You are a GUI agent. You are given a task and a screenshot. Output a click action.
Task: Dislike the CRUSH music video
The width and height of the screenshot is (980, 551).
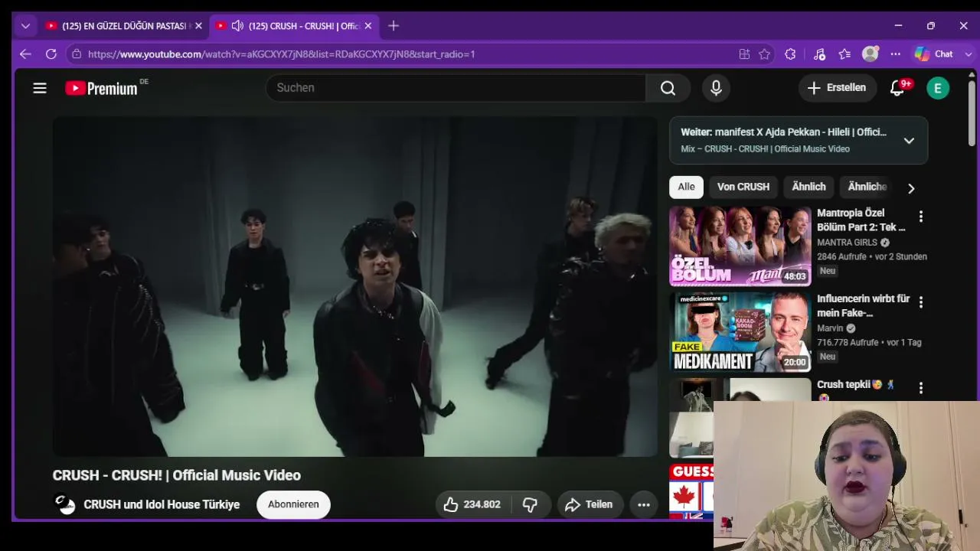(530, 504)
